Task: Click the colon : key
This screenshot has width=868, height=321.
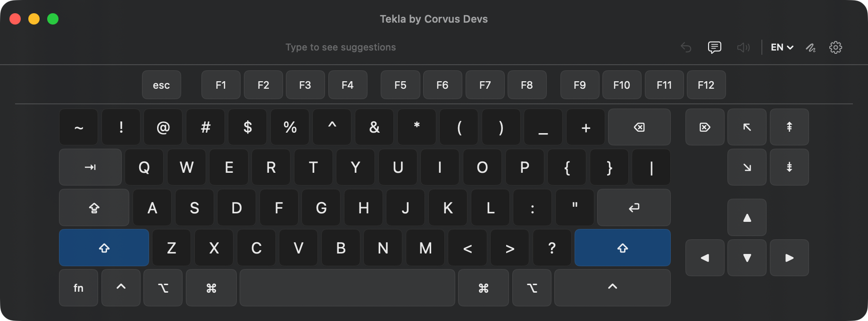Action: point(532,208)
